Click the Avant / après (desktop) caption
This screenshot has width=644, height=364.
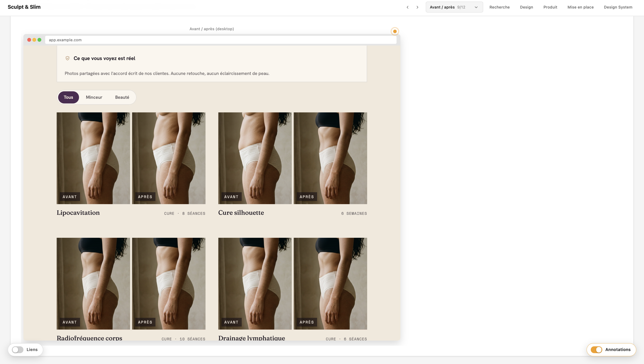pos(212,29)
